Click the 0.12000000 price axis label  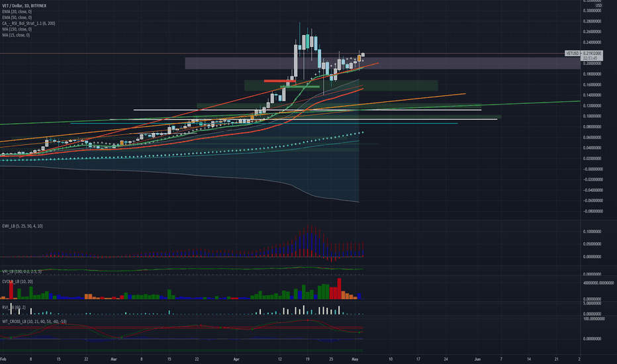[x=592, y=106]
